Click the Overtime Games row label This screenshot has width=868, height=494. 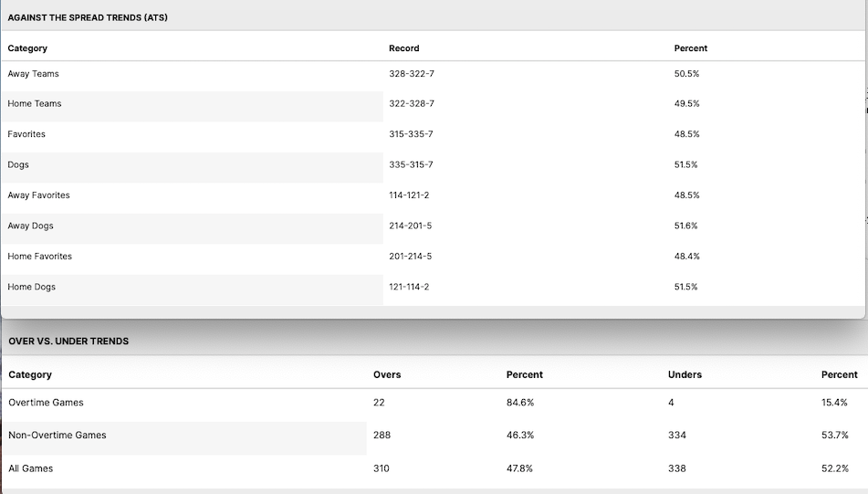(46, 403)
